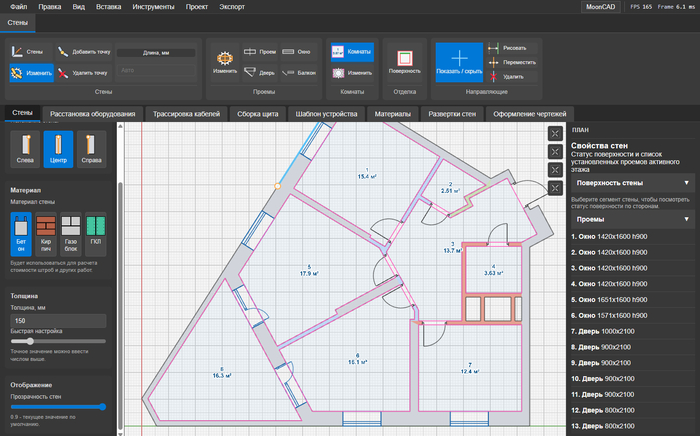Image resolution: width=700 pixels, height=436 pixels.
Task: Switch to Расстановка оборудования tab
Action: point(92,114)
